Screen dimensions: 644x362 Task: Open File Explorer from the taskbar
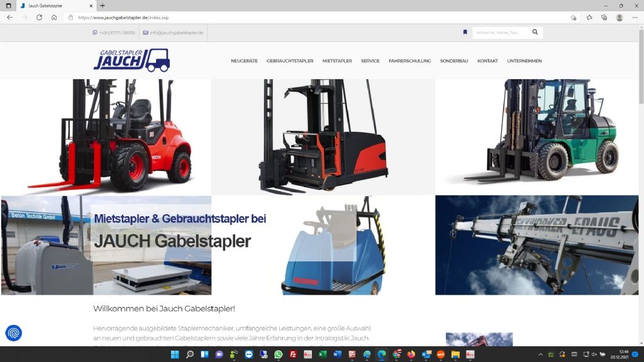455,354
